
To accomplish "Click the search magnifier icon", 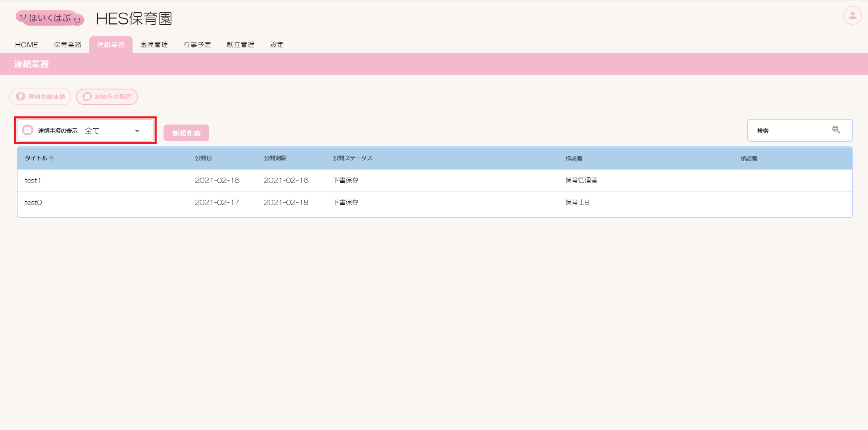I will [836, 130].
